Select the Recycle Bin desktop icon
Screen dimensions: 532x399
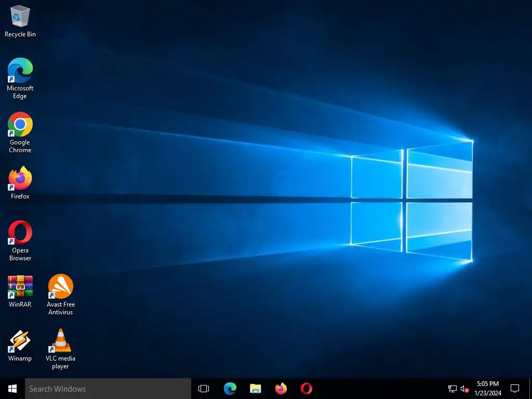20,21
